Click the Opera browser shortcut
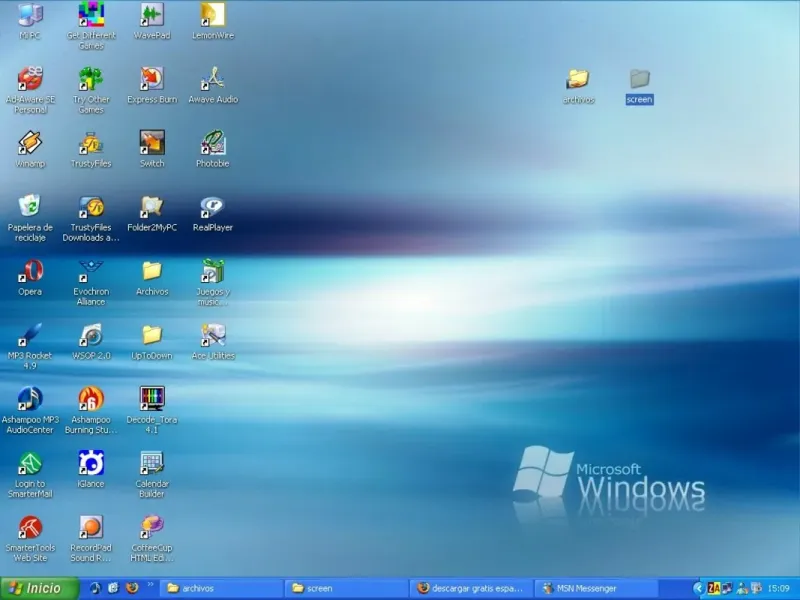 (x=30, y=271)
